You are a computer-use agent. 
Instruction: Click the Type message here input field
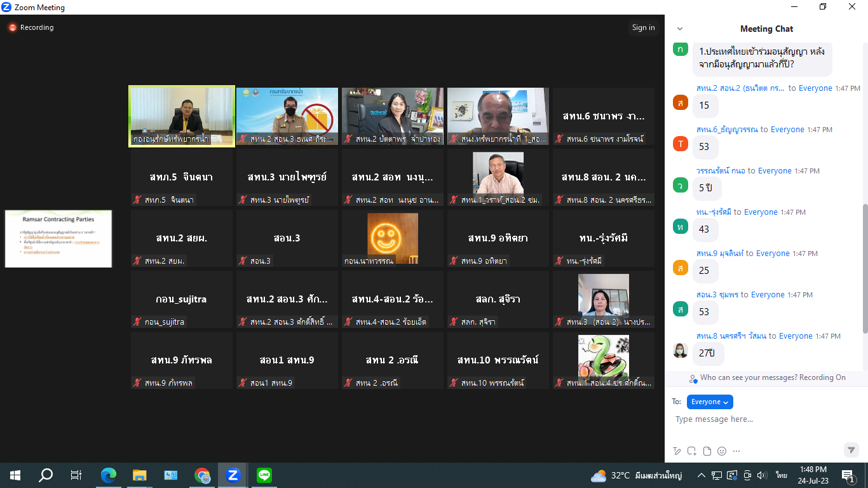pos(763,419)
